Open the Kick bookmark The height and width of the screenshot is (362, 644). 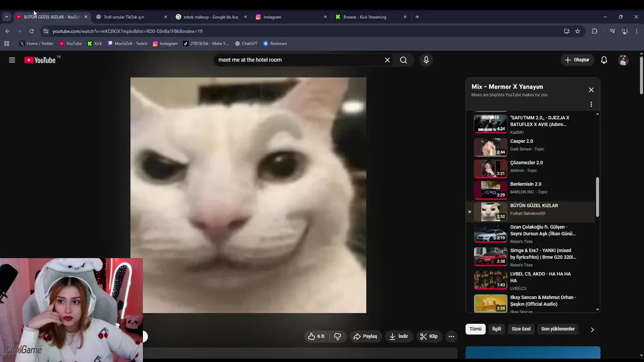[x=95, y=44]
